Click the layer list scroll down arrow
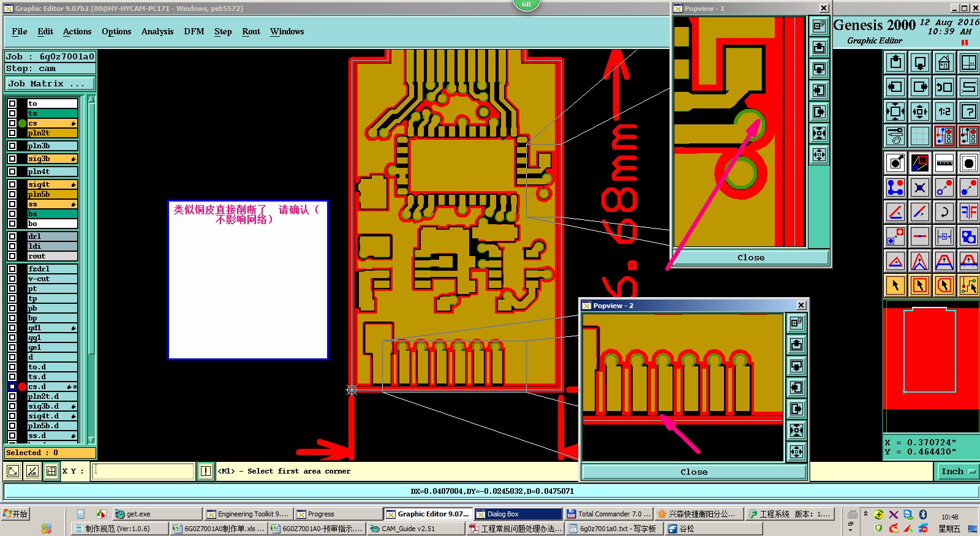 pos(91,440)
